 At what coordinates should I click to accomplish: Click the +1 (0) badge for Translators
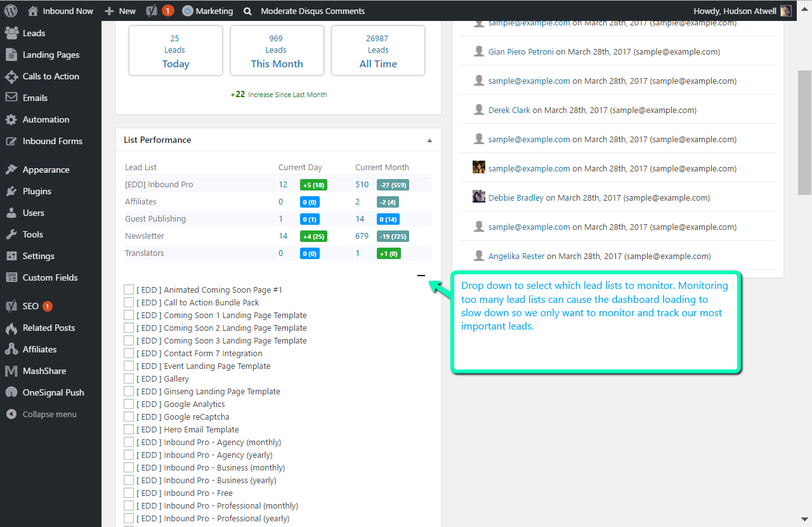point(389,253)
